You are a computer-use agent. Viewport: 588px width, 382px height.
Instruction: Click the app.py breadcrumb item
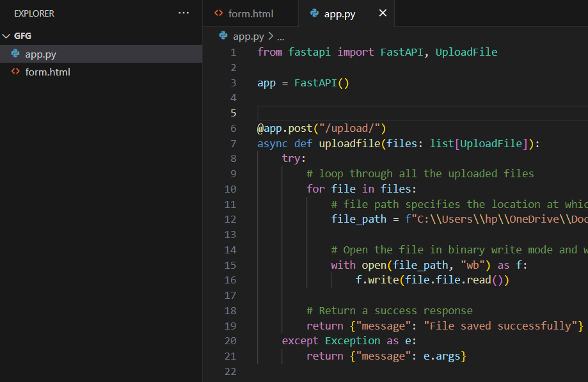[249, 36]
